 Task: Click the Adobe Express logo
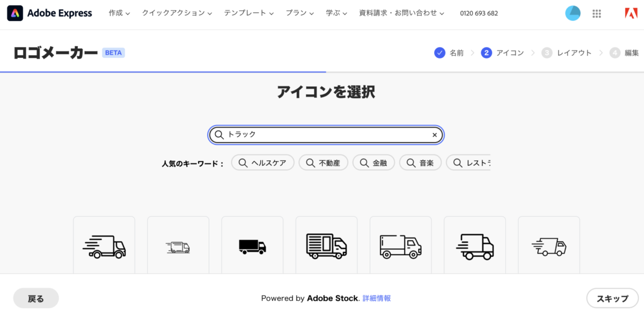click(49, 13)
